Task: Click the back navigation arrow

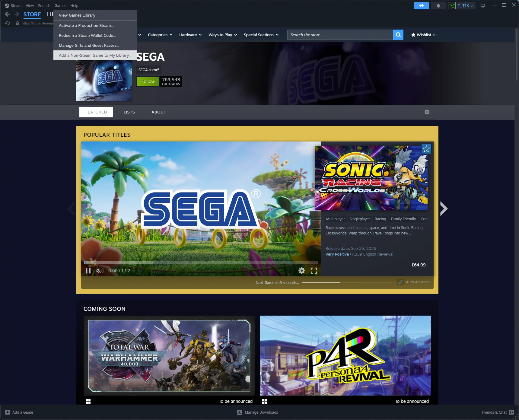Action: click(7, 14)
